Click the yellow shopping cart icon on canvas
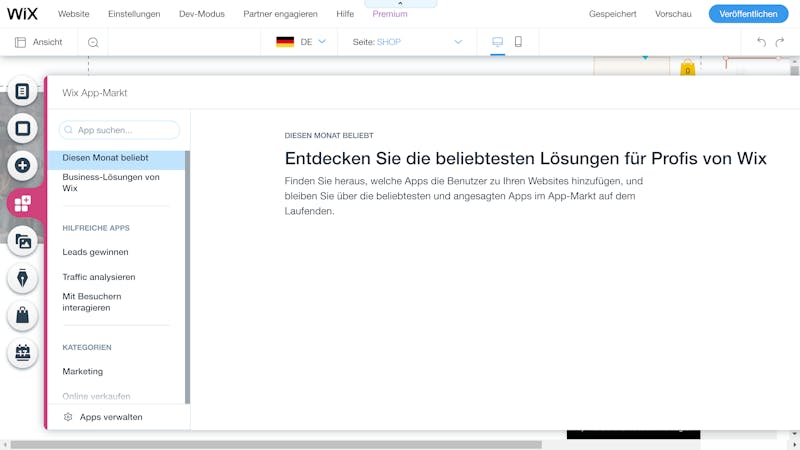Screen dimensions: 800x450 coord(687,67)
